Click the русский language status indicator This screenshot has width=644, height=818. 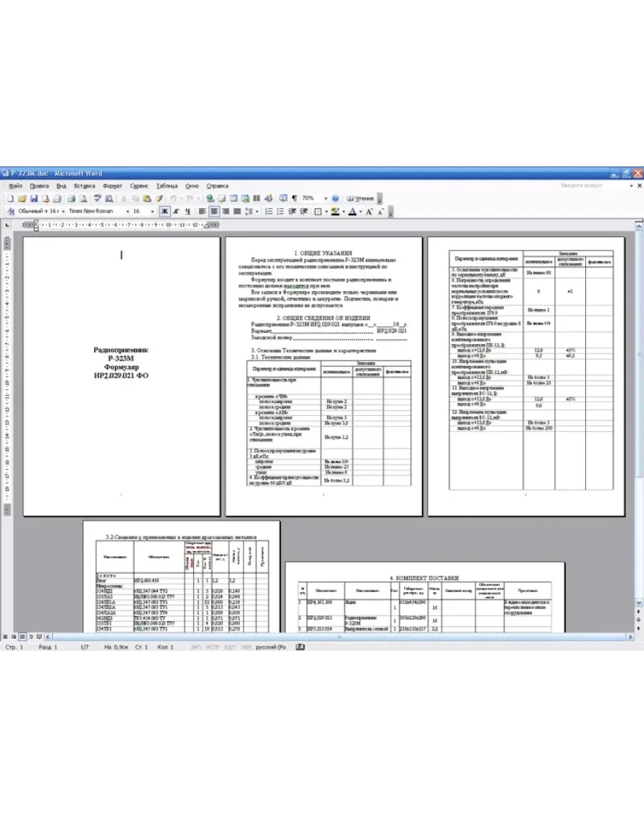[x=270, y=647]
